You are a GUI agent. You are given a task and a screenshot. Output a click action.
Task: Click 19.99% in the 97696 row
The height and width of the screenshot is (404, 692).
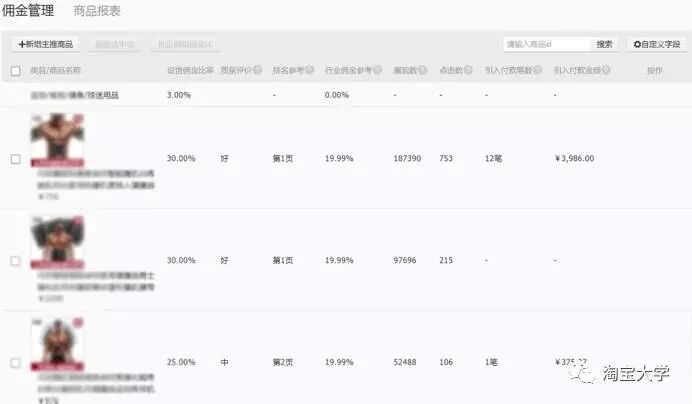point(339,260)
